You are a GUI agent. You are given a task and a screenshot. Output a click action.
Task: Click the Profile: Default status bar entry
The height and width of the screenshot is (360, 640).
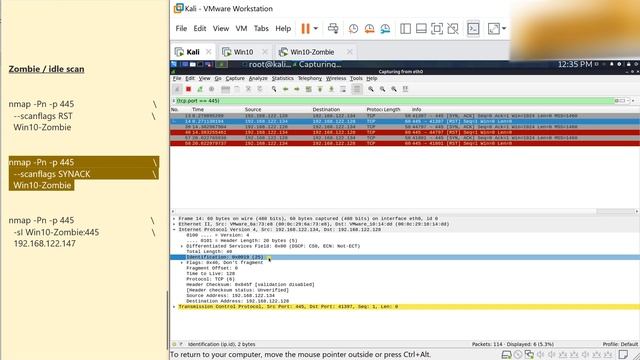[x=620, y=344]
